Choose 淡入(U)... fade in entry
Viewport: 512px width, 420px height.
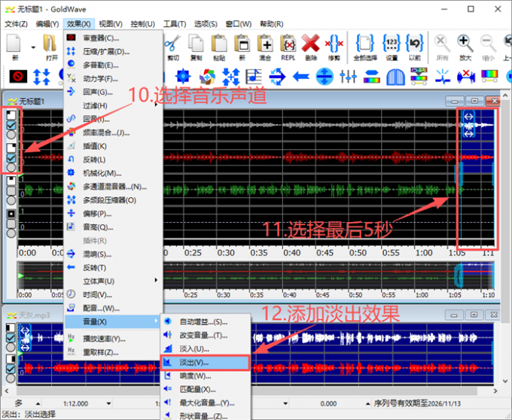pyautogui.click(x=205, y=348)
